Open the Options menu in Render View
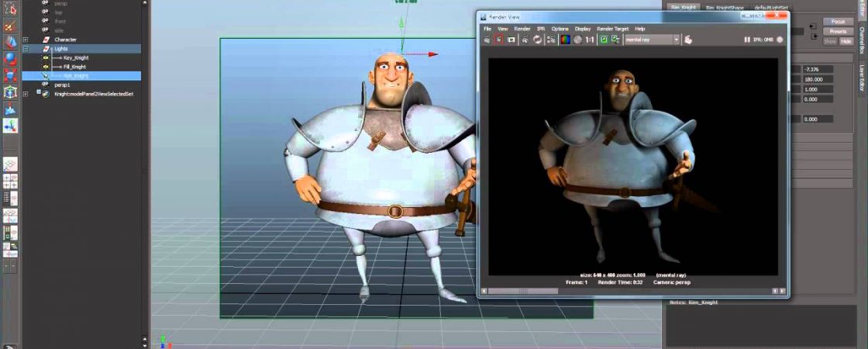 560,29
